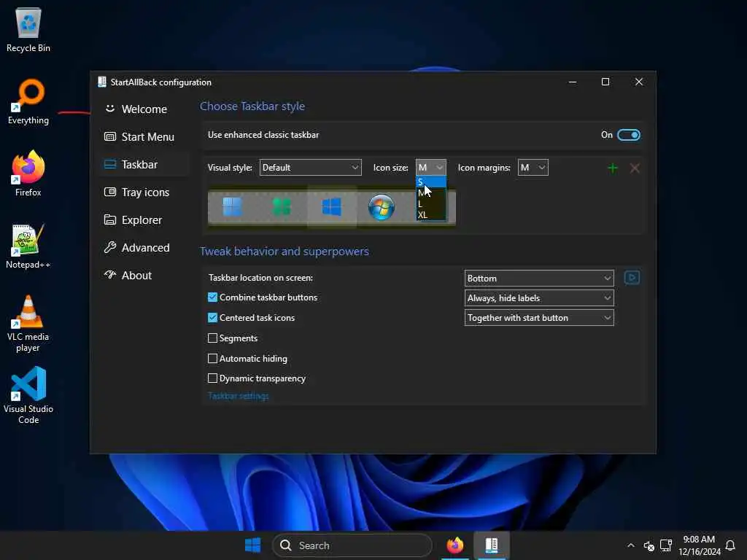This screenshot has height=560, width=747.
Task: Open the Advanced section
Action: pyautogui.click(x=144, y=248)
